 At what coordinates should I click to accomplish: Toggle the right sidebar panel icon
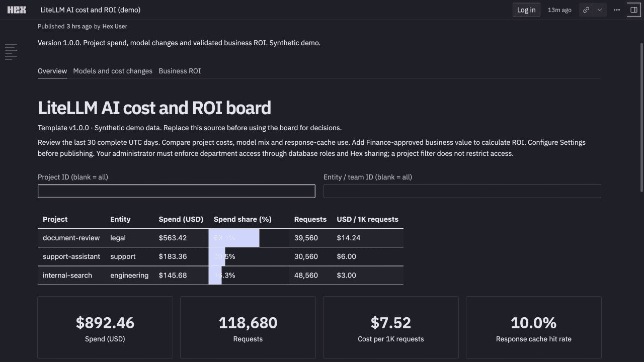[634, 10]
